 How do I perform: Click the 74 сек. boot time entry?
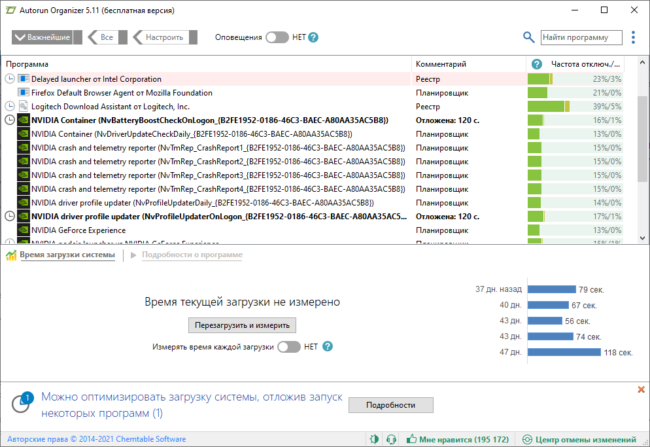click(588, 337)
